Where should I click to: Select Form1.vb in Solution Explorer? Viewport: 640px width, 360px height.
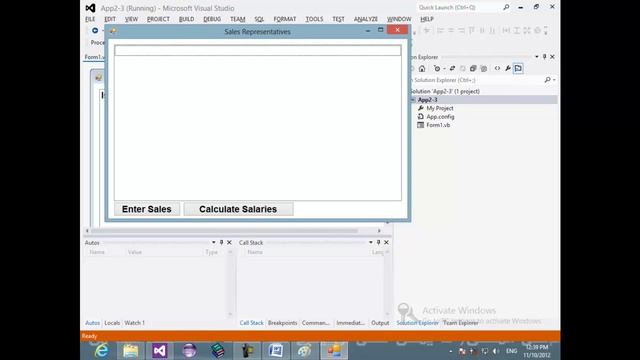click(x=438, y=125)
